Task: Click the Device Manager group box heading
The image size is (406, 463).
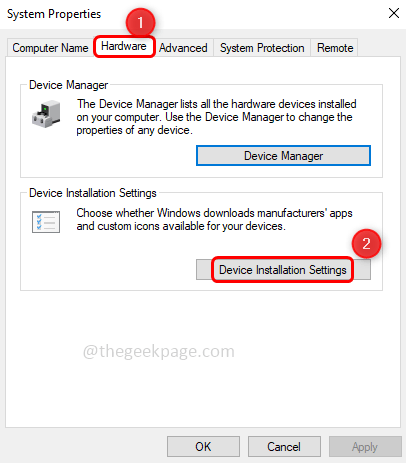Action: [69, 85]
